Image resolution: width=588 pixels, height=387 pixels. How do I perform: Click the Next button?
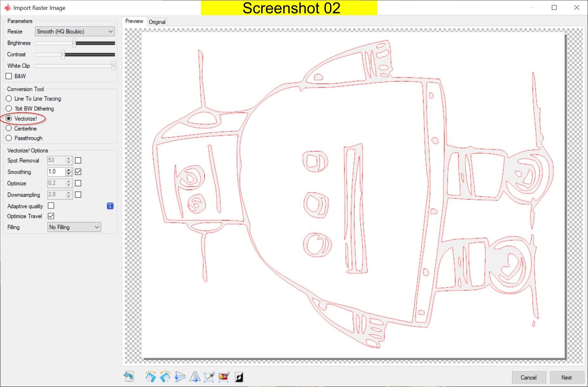pyautogui.click(x=566, y=377)
